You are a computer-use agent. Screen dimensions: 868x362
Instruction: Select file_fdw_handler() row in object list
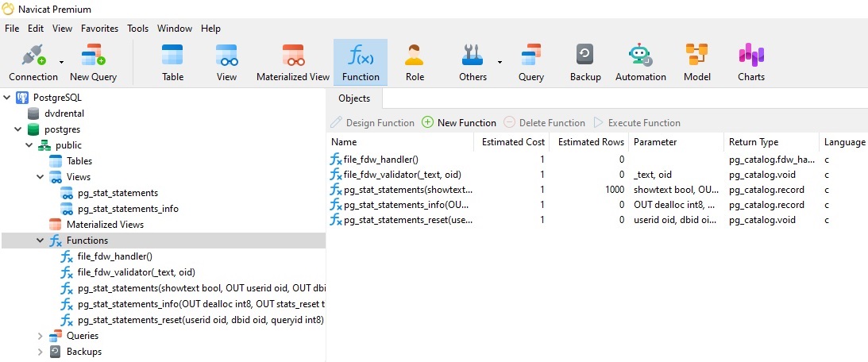click(x=597, y=160)
